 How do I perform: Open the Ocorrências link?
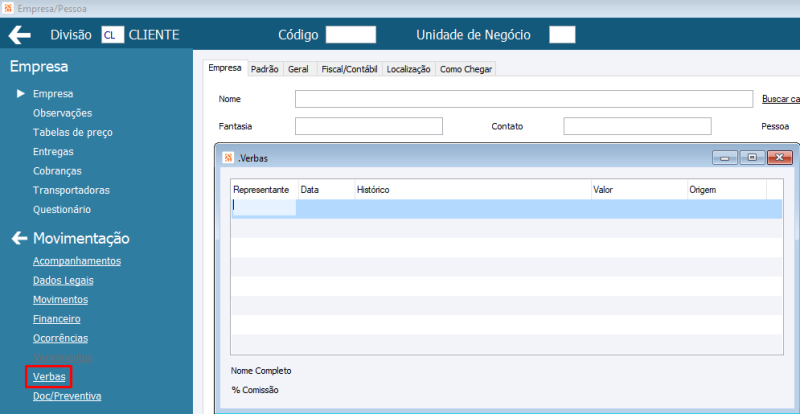[x=60, y=338]
